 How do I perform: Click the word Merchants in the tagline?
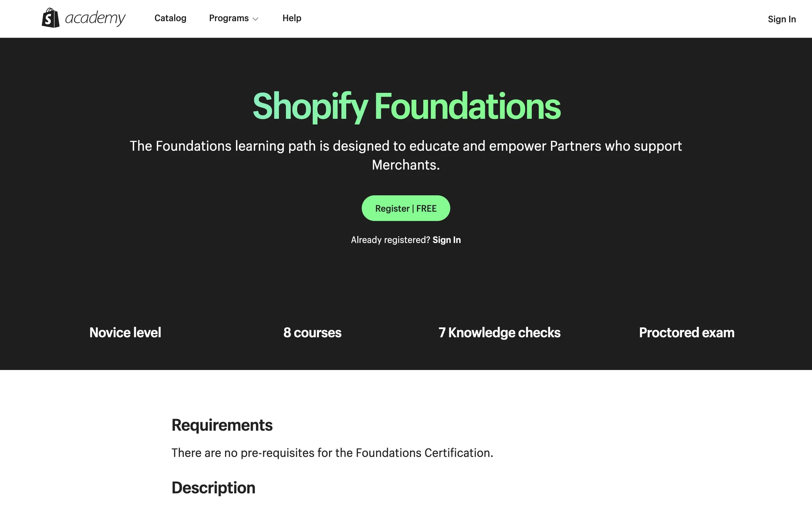pyautogui.click(x=406, y=165)
